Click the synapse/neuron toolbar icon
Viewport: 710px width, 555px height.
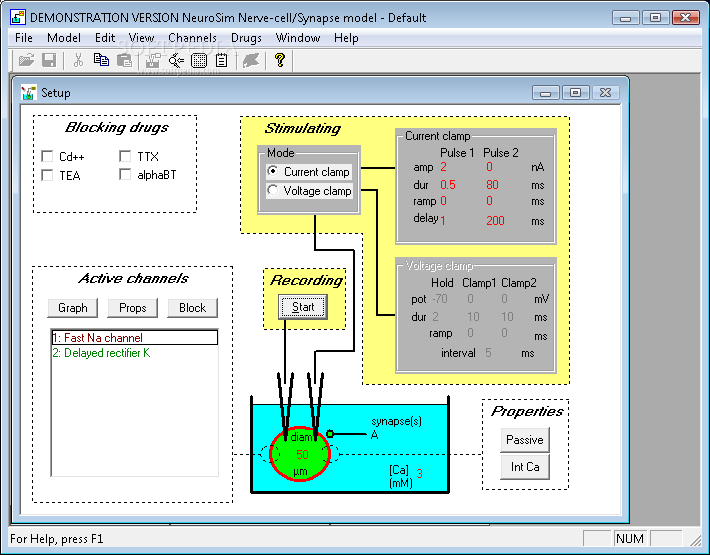[176, 60]
